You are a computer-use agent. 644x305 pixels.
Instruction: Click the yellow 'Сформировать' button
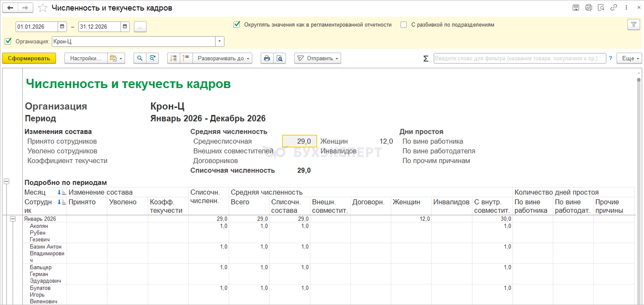tap(29, 58)
